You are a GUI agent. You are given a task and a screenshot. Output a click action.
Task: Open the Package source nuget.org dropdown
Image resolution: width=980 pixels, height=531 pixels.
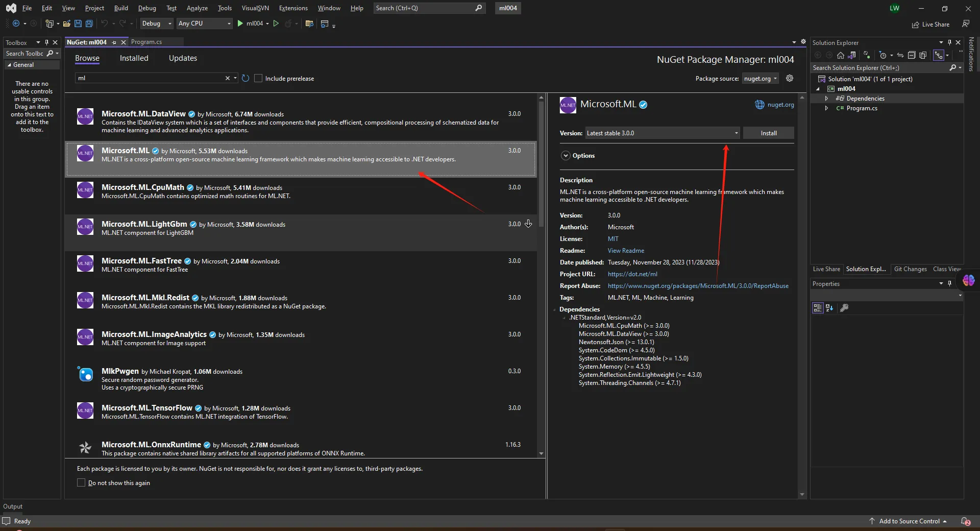(x=760, y=78)
